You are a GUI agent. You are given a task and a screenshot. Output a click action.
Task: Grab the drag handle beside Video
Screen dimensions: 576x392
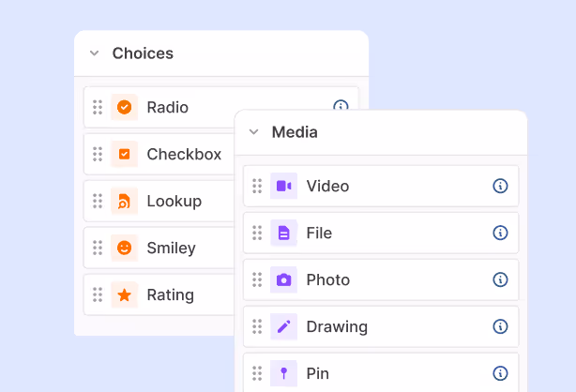point(257,186)
